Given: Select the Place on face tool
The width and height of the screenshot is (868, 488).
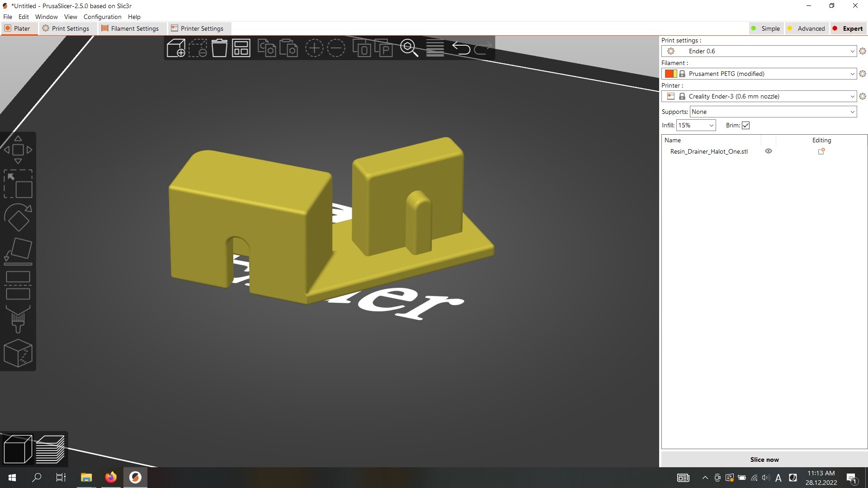Looking at the screenshot, I should (x=18, y=251).
